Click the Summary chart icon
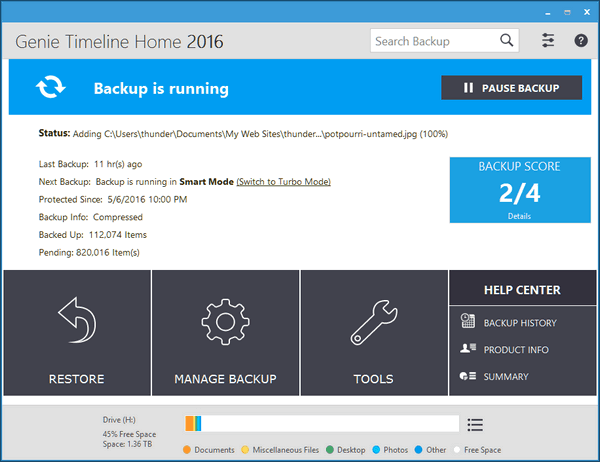Image resolution: width=600 pixels, height=462 pixels. 468,376
